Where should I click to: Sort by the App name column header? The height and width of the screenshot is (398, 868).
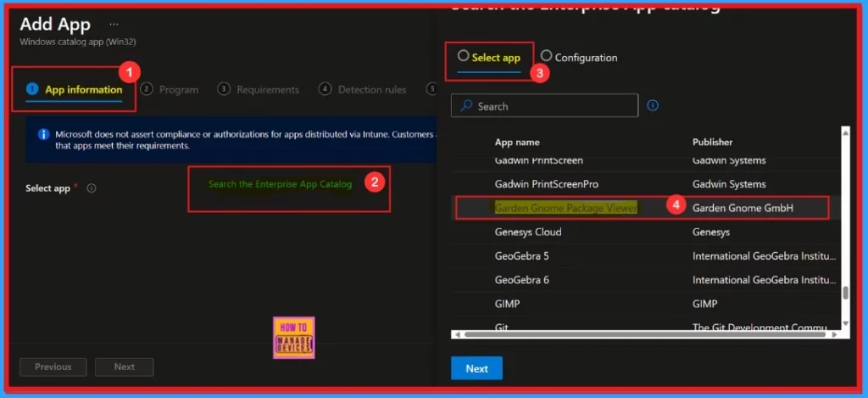517,143
